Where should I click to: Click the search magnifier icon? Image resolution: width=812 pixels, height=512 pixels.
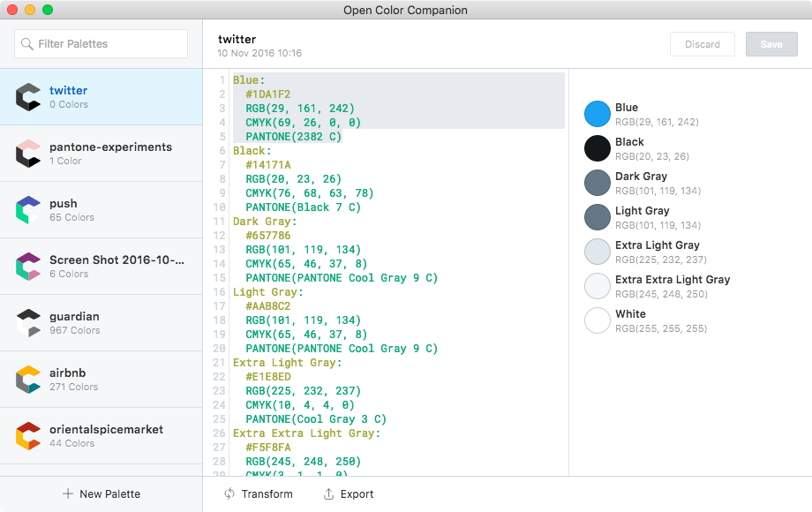click(x=27, y=44)
